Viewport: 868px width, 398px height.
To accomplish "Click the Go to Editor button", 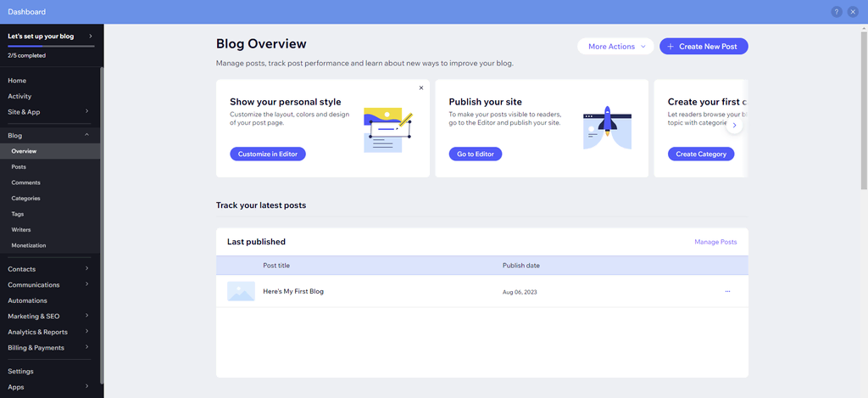I will [x=476, y=154].
